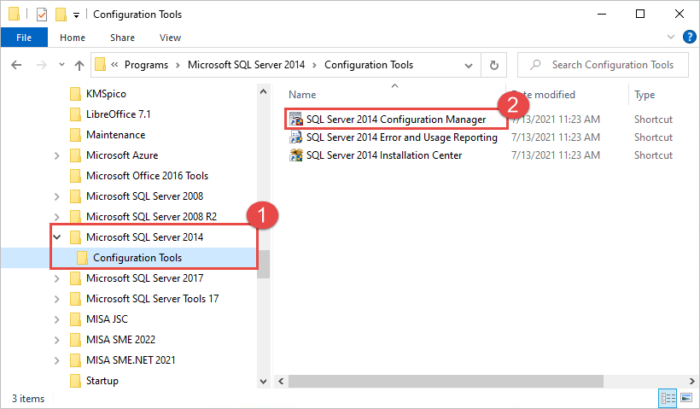
Task: Open the File menu
Action: pyautogui.click(x=24, y=38)
